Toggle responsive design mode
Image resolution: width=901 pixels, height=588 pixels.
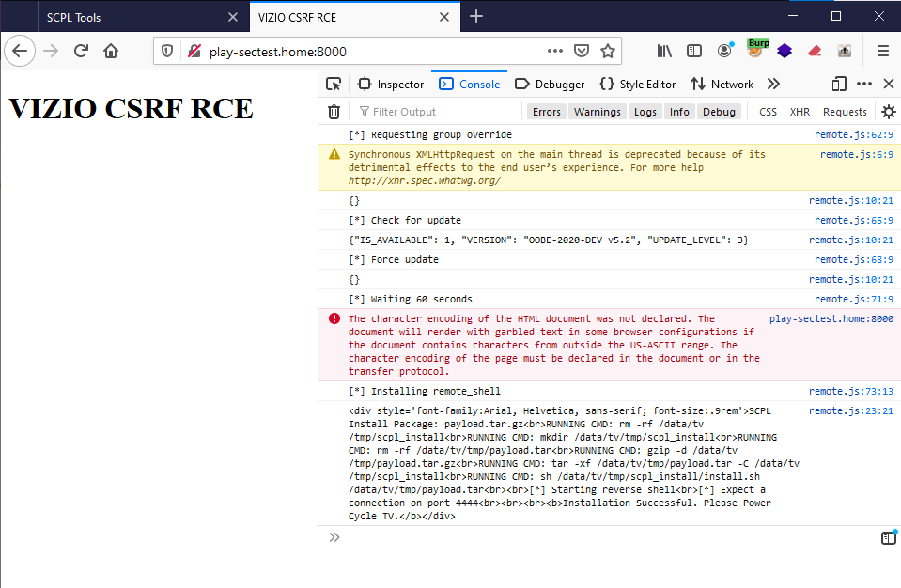[839, 85]
